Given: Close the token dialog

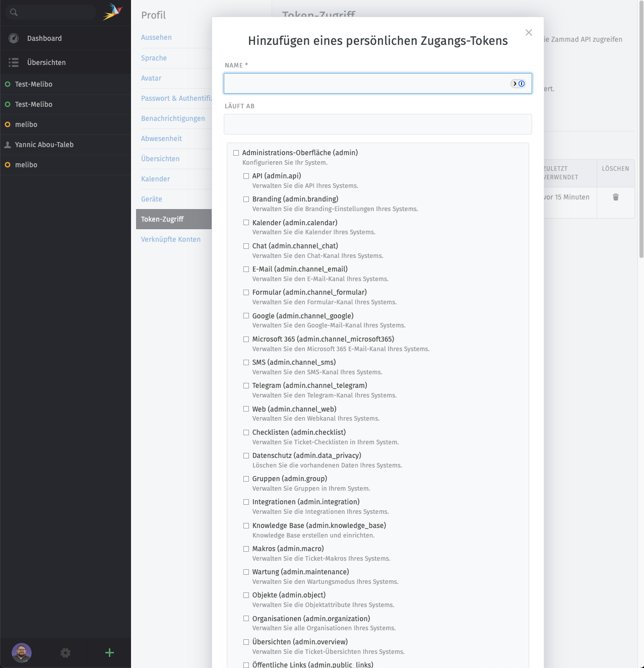Looking at the screenshot, I should [x=529, y=33].
